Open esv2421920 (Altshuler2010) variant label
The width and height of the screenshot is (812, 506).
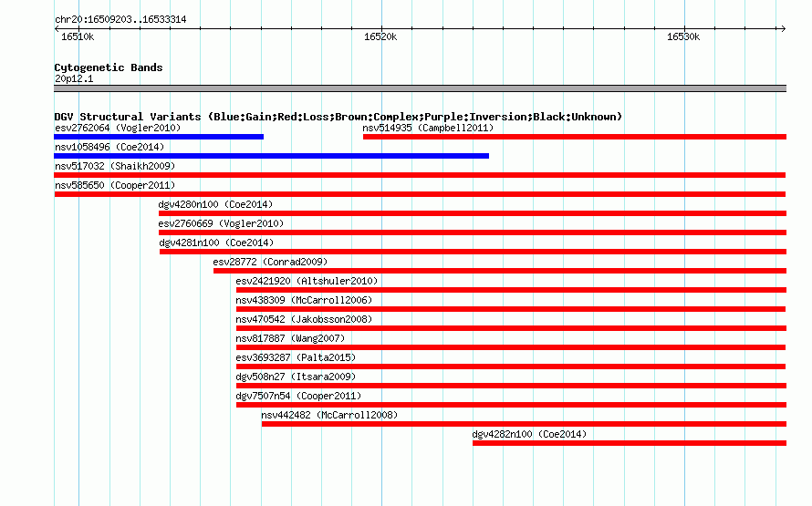pos(307,281)
